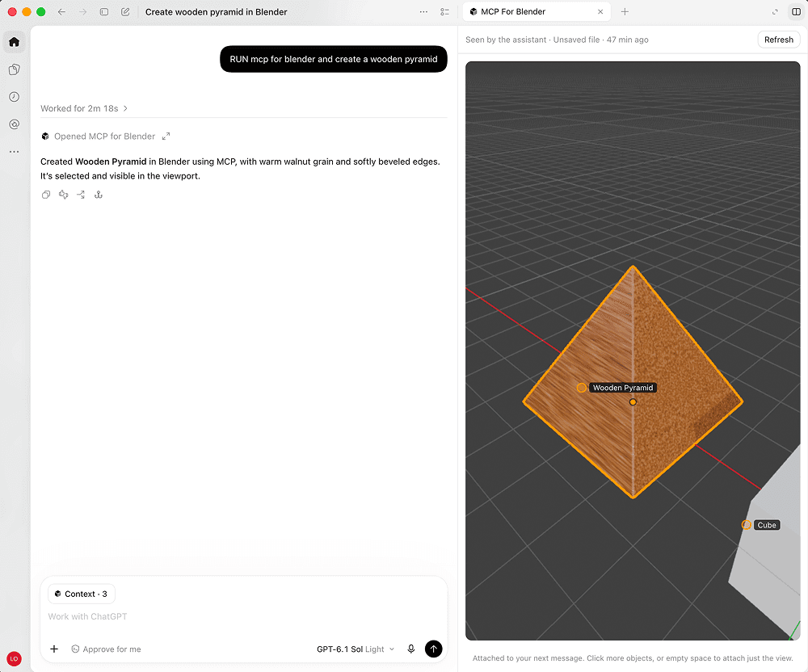Click the Attached to your next message note
Image resolution: width=808 pixels, height=672 pixels.
[x=633, y=658]
